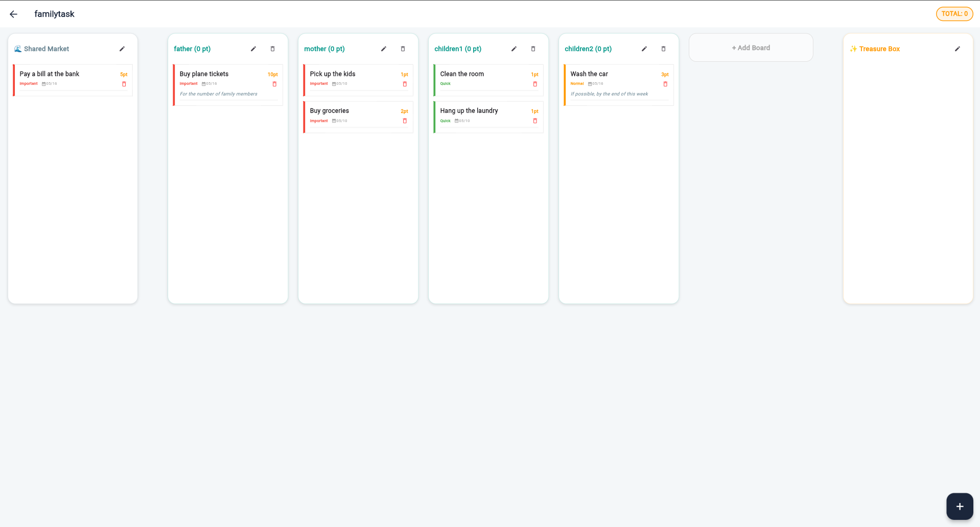Click the Treasure Box title
Image resolution: width=980 pixels, height=527 pixels.
pyautogui.click(x=875, y=49)
